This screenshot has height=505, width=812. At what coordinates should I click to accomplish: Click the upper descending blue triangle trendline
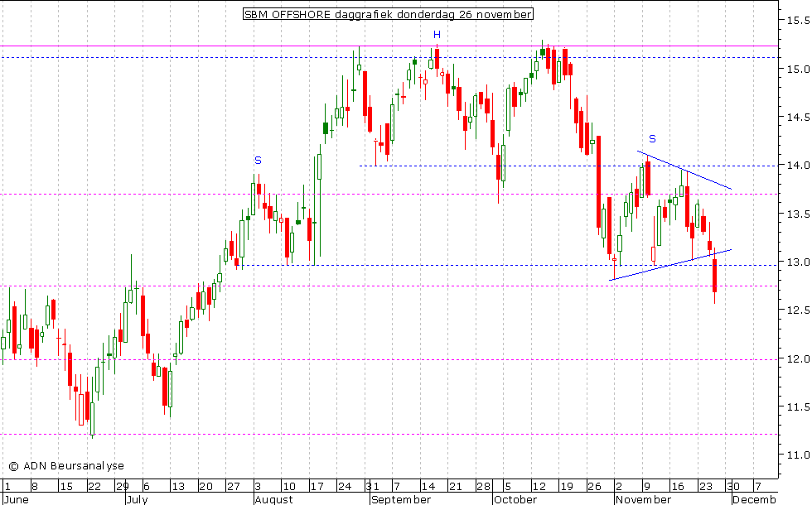pos(684,170)
